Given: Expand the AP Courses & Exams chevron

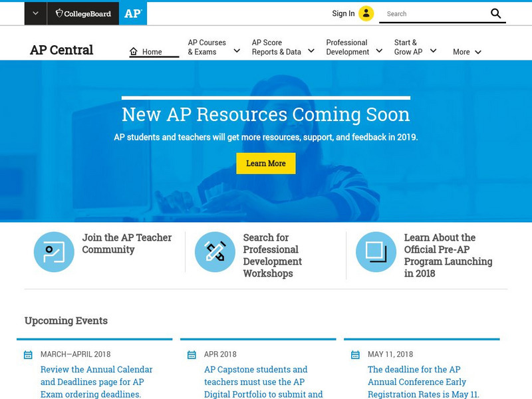Looking at the screenshot, I should point(237,51).
